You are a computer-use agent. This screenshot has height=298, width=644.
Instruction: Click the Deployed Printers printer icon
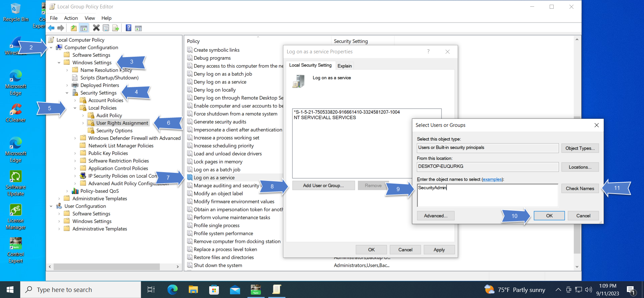75,85
